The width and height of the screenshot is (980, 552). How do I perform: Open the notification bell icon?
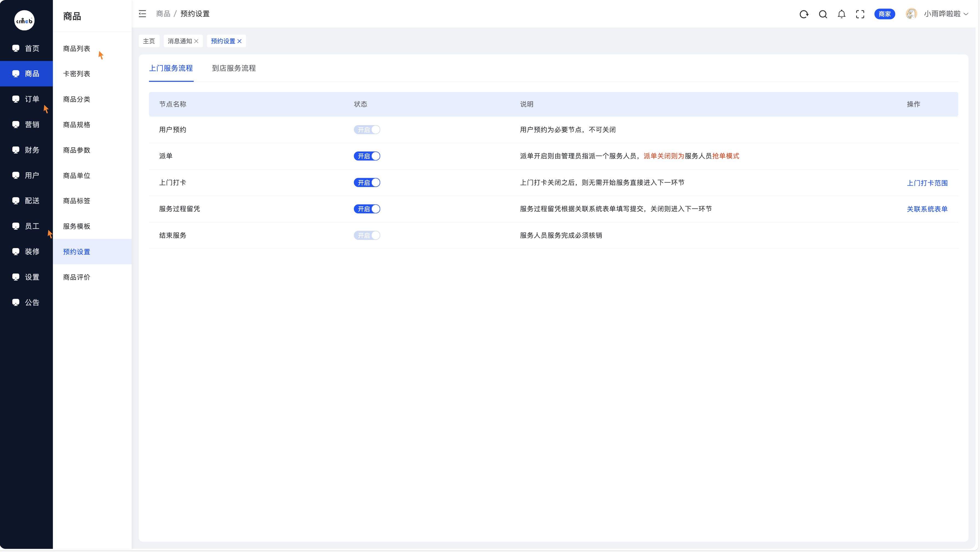coord(841,14)
